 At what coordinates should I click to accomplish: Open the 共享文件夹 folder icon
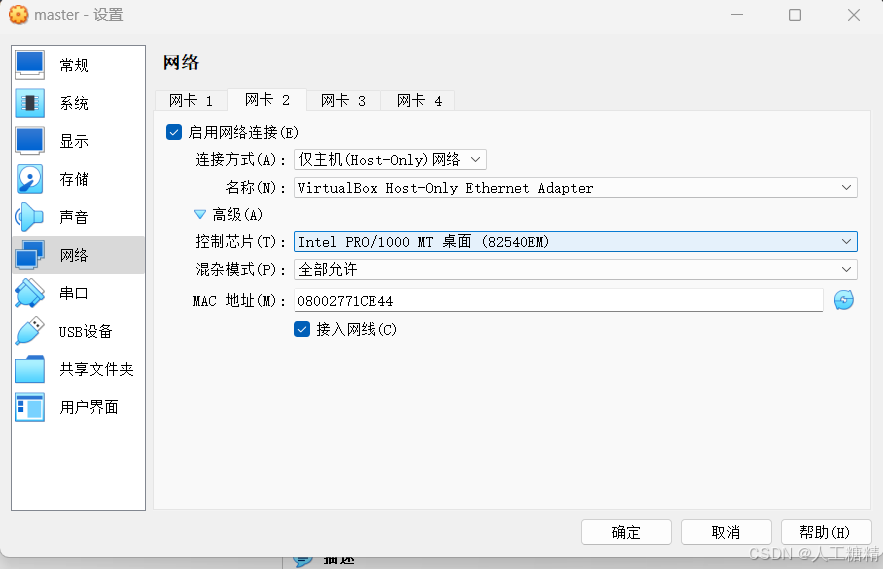coord(30,369)
